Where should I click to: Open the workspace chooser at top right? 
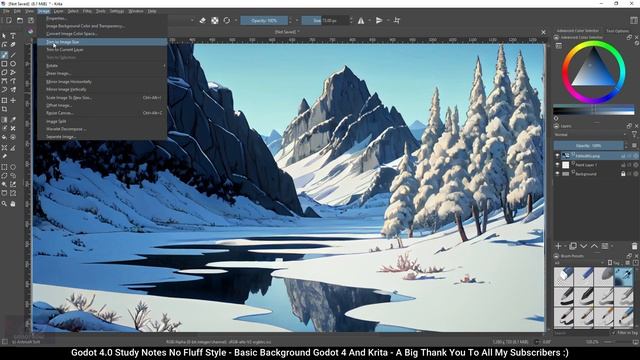coord(634,20)
